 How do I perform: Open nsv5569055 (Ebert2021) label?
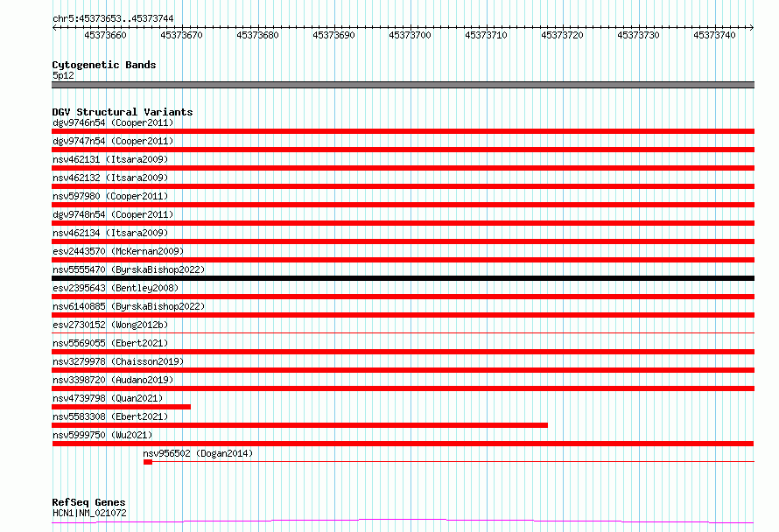pyautogui.click(x=110, y=343)
